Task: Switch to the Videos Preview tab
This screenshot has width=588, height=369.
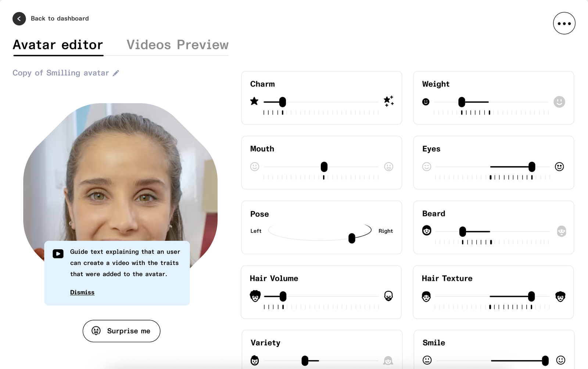Action: tap(178, 45)
